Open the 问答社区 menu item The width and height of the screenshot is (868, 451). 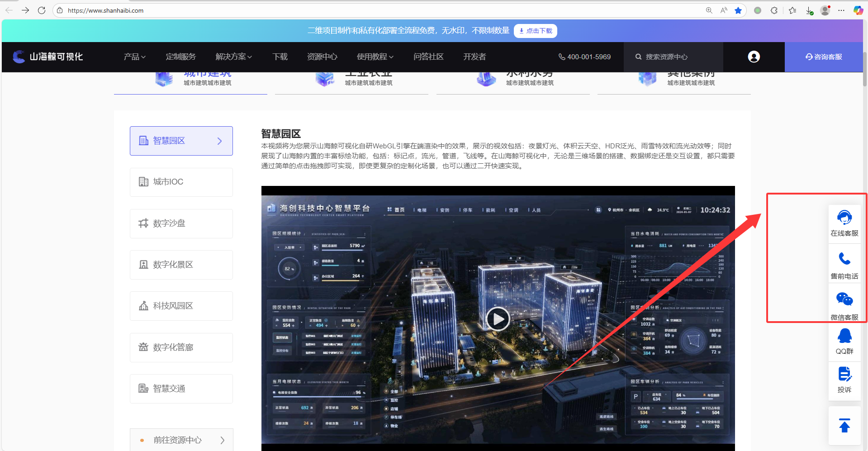pyautogui.click(x=428, y=57)
